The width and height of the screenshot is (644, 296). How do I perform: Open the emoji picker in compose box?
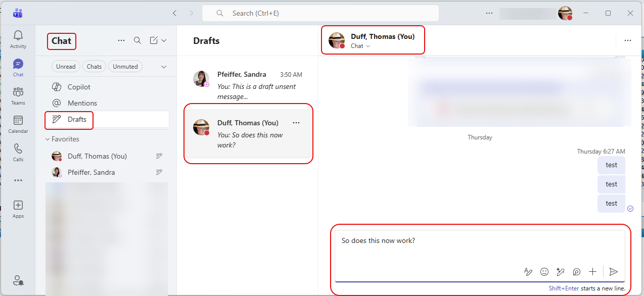point(544,272)
